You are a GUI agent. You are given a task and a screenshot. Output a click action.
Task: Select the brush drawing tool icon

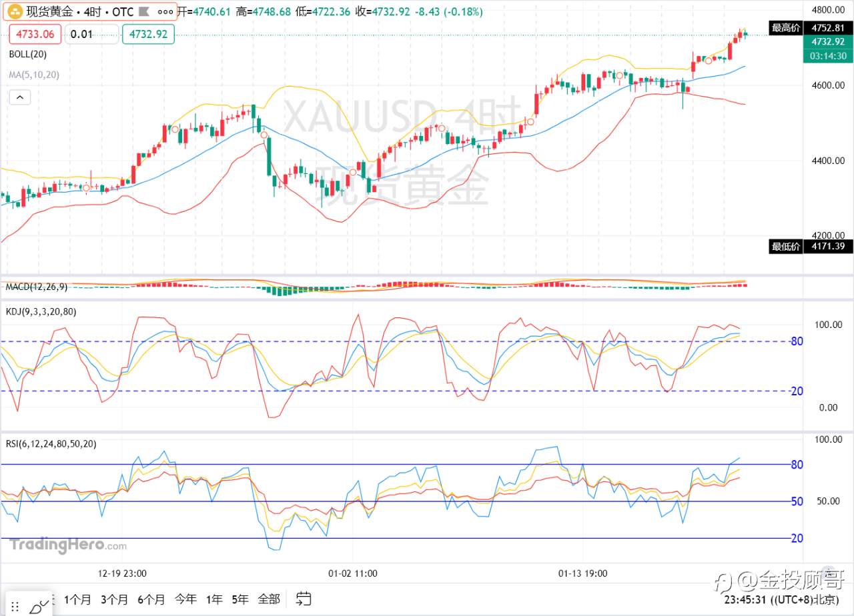[40, 605]
